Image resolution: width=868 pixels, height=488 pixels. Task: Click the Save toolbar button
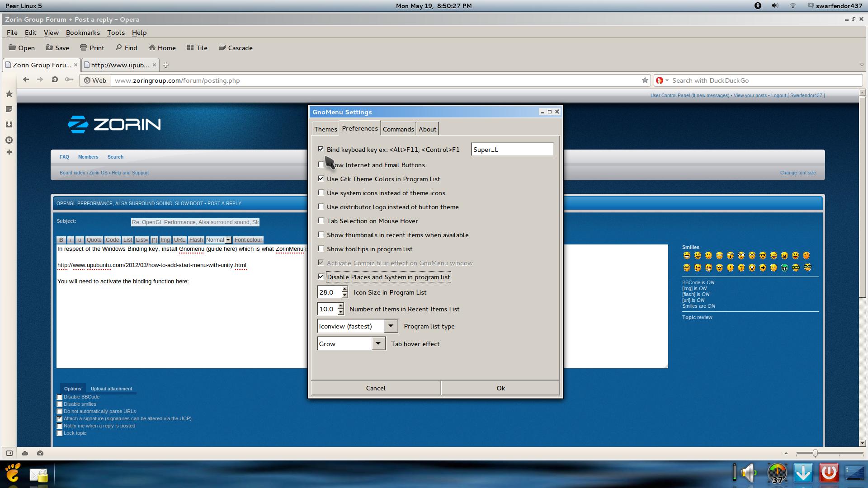tap(57, 48)
